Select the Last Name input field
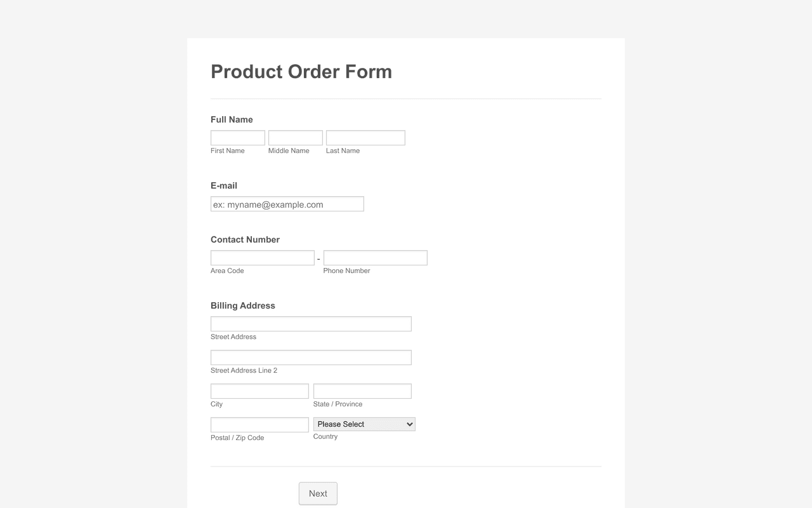This screenshot has width=812, height=508. click(x=365, y=137)
